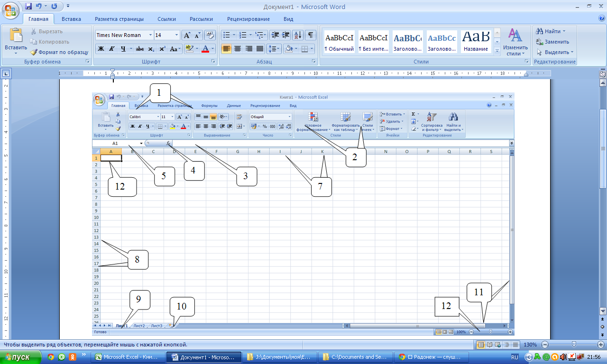Toggle the ruler icon above vertical scrollbar
The width and height of the screenshot is (607, 364).
click(x=603, y=74)
